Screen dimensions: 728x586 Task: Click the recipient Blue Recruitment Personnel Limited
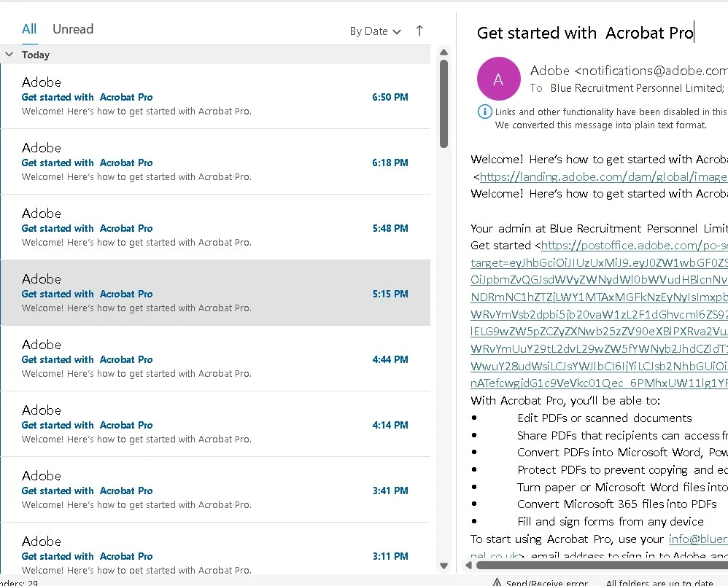pos(637,88)
